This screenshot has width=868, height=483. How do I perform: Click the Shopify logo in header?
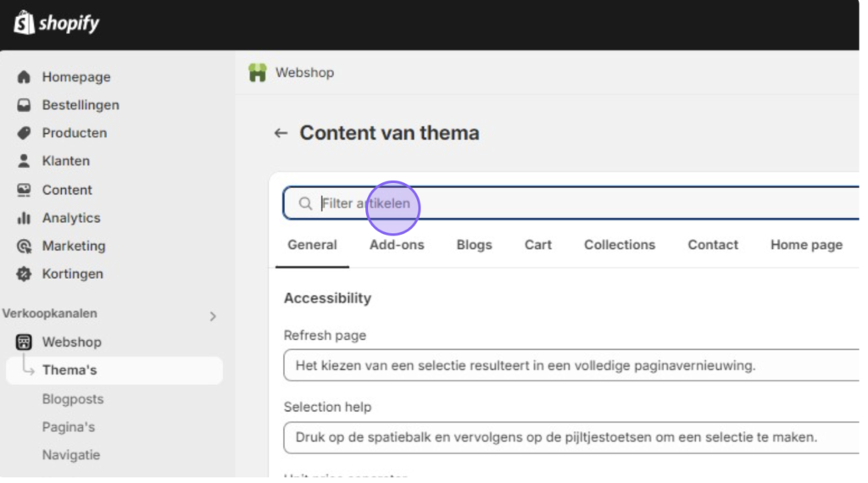[x=57, y=23]
